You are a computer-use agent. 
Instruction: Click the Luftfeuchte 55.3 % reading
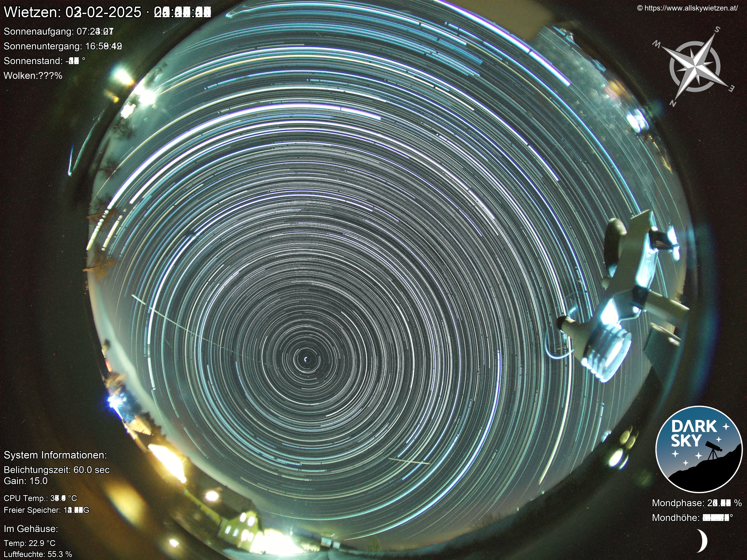tap(38, 554)
